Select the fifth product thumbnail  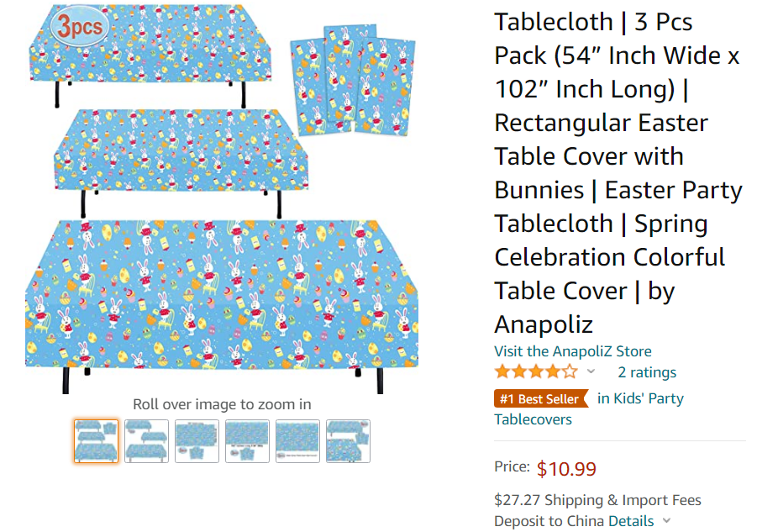click(x=297, y=441)
